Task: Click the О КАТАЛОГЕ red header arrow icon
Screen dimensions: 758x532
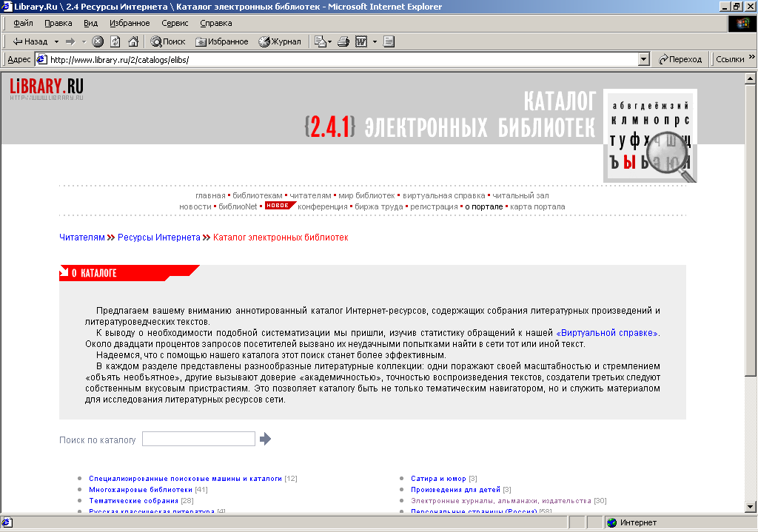Action: (x=64, y=272)
